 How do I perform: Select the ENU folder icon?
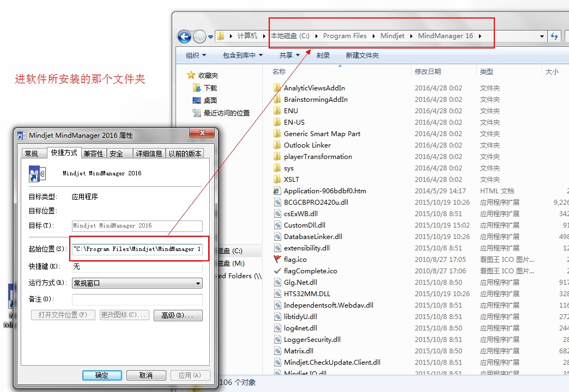point(277,111)
